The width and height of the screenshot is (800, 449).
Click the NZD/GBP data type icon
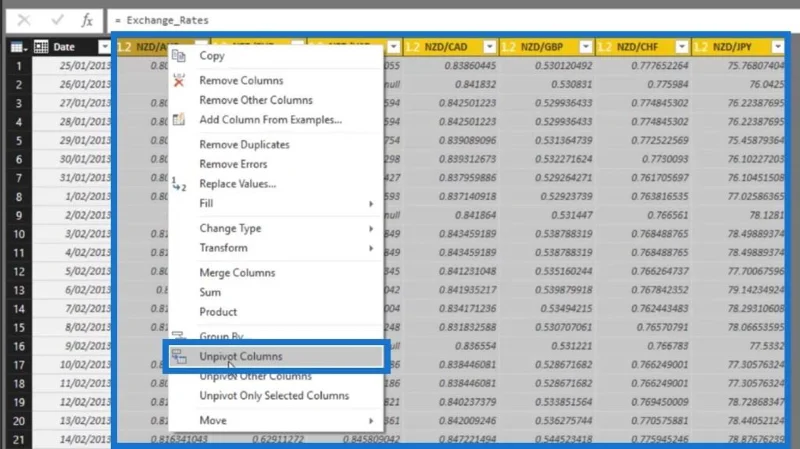508,47
